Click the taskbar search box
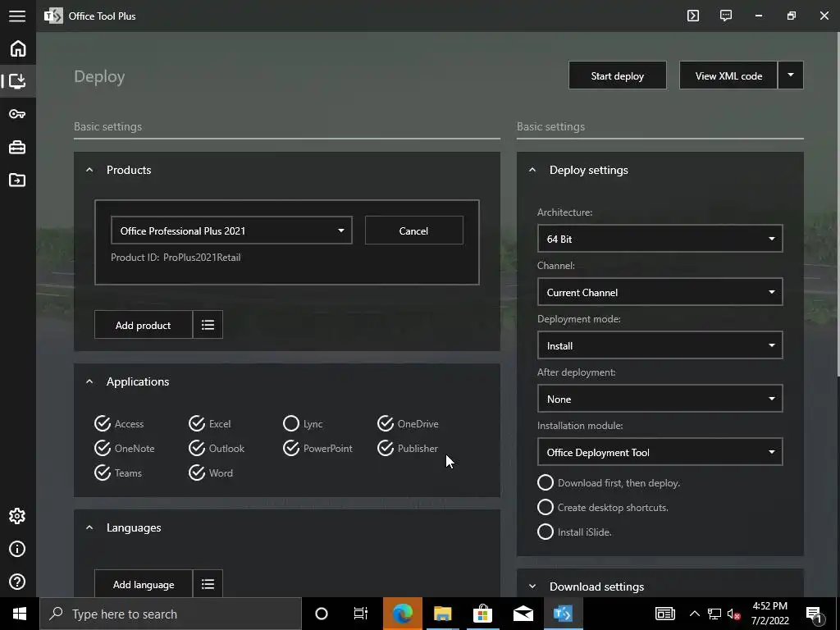Image resolution: width=840 pixels, height=630 pixels. tap(171, 614)
